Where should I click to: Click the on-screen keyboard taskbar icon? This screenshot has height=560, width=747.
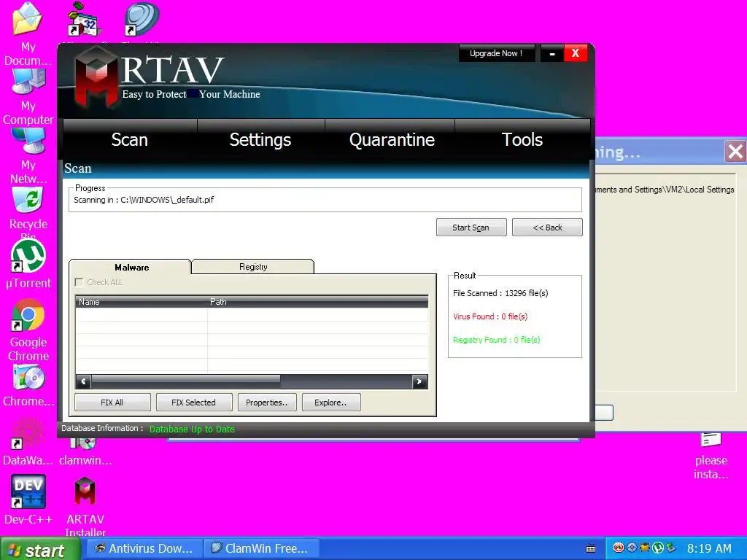pos(591,548)
